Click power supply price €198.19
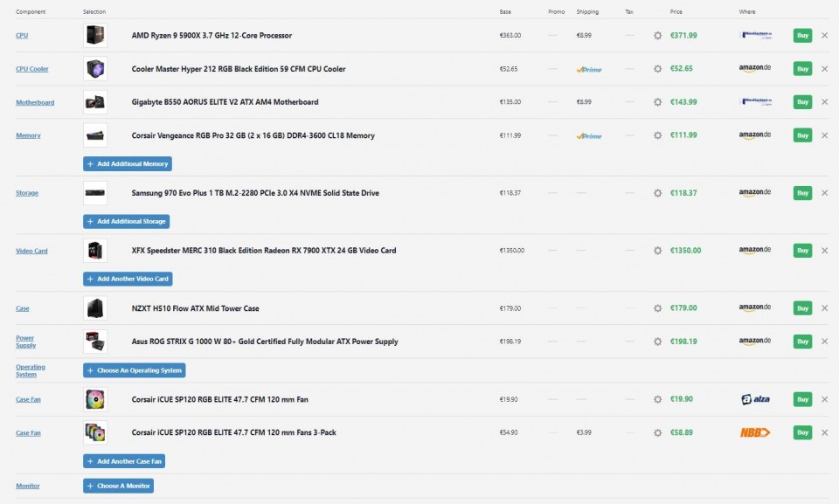 coord(683,342)
